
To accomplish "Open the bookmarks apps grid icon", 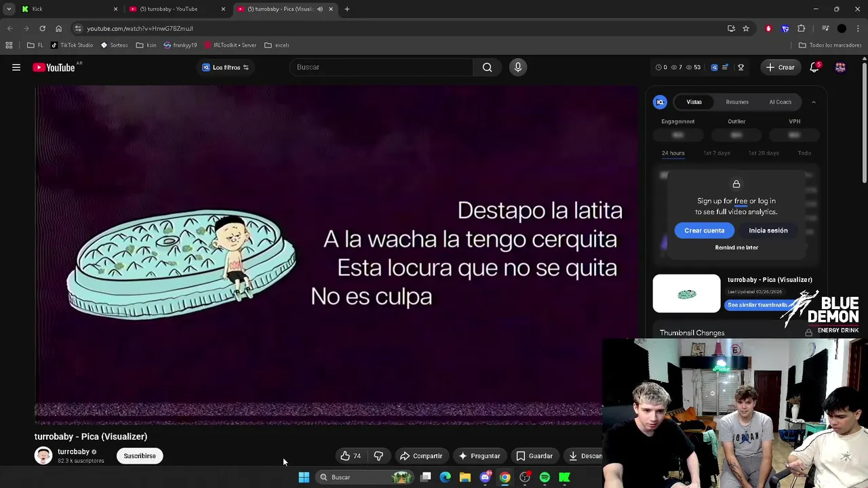I will (x=9, y=45).
